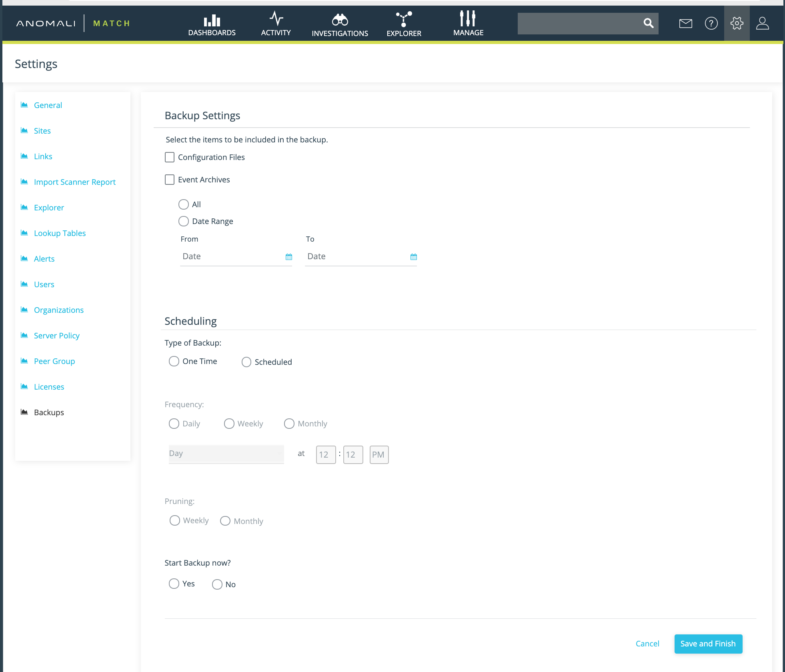This screenshot has height=672, width=785.
Task: Open the Users settings section
Action: pyautogui.click(x=44, y=284)
